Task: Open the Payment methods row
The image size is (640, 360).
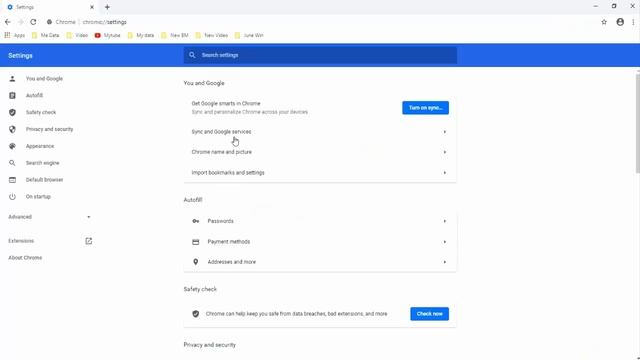Action: pos(320,242)
